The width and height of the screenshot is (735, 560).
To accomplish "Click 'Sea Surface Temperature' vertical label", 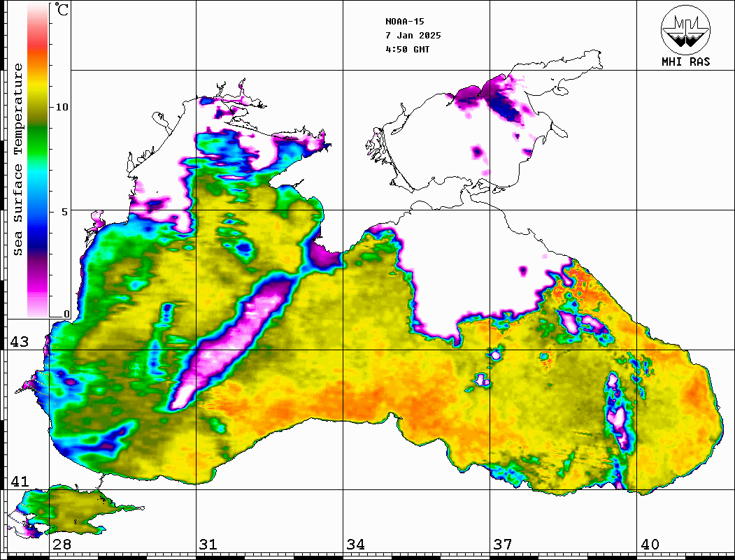I will click(x=17, y=160).
